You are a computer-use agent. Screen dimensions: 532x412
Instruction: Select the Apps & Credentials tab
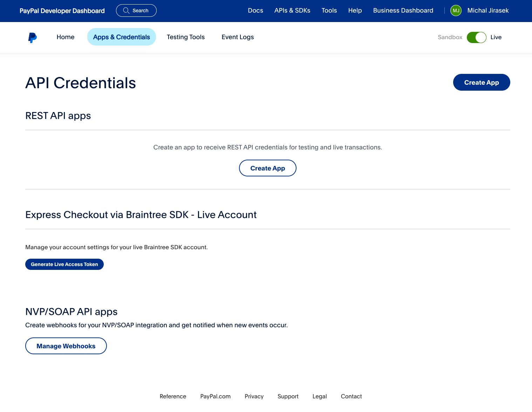(121, 37)
